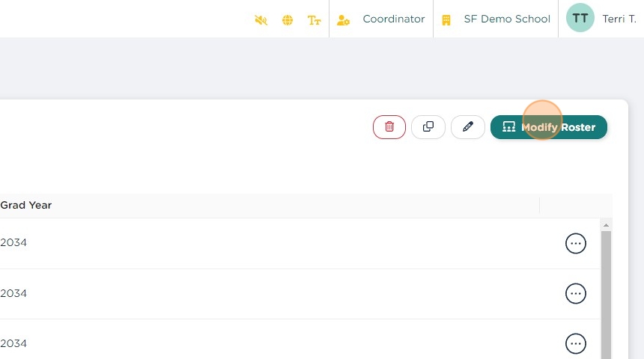The width and height of the screenshot is (644, 359).
Task: Click the pencil edit button
Action: (468, 127)
